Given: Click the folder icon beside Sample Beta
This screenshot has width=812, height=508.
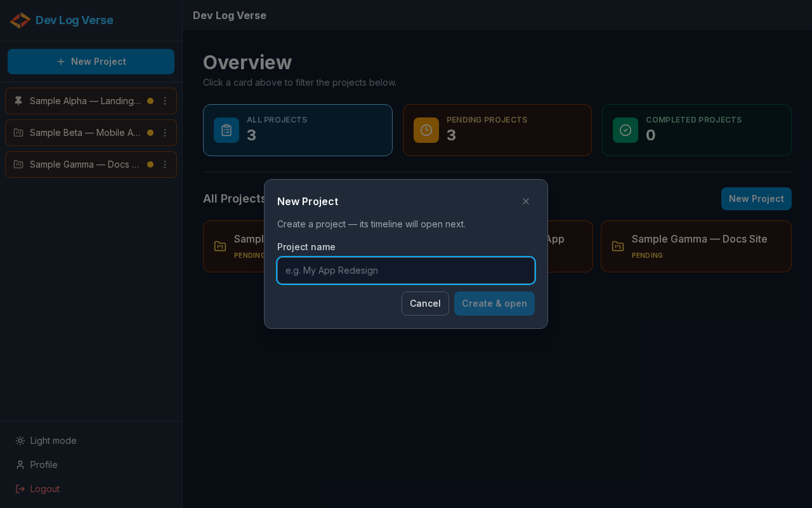Looking at the screenshot, I should click(18, 133).
